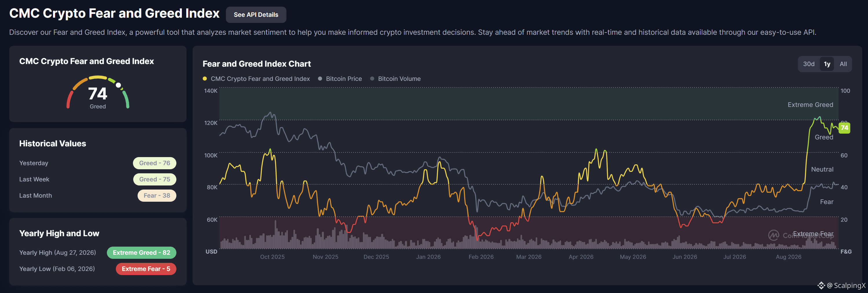Click the Extreme Greed - 82 yearly high badge
The width and height of the screenshot is (868, 293).
point(142,252)
